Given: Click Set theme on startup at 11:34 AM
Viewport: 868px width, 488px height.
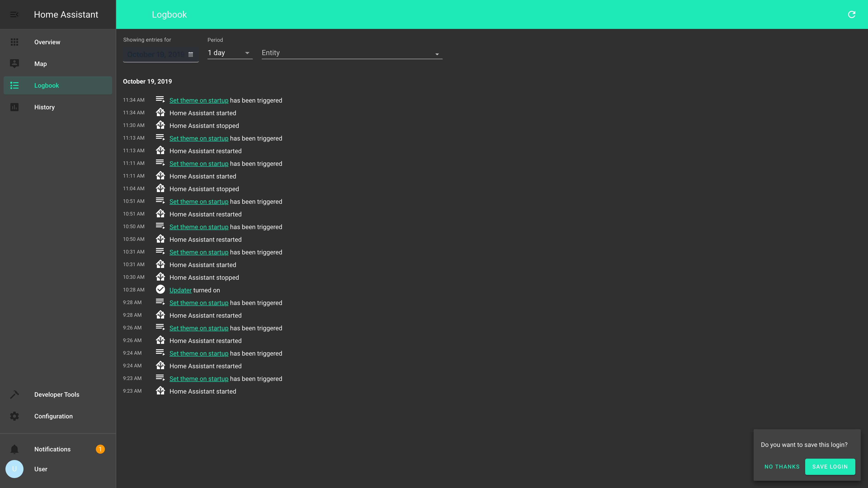Looking at the screenshot, I should pos(199,100).
